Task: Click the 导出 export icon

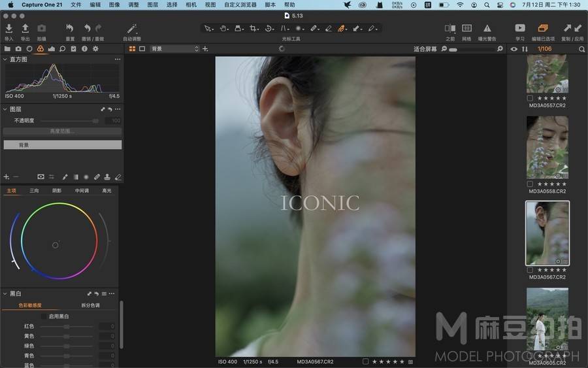Action: (25, 29)
